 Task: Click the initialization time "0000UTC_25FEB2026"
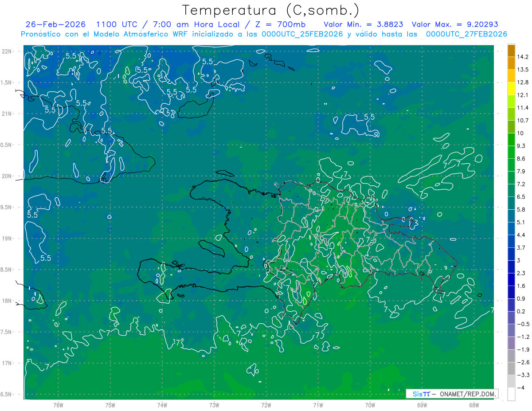(x=302, y=34)
